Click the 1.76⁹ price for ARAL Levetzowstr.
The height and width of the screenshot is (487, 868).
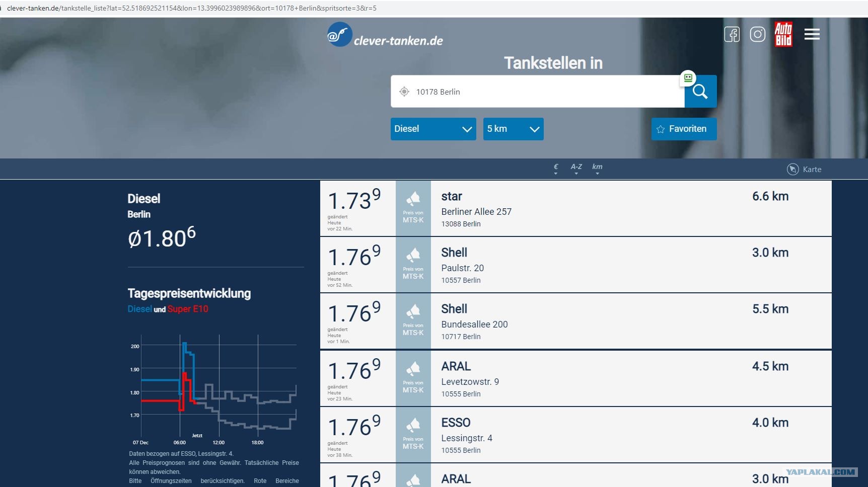(354, 370)
